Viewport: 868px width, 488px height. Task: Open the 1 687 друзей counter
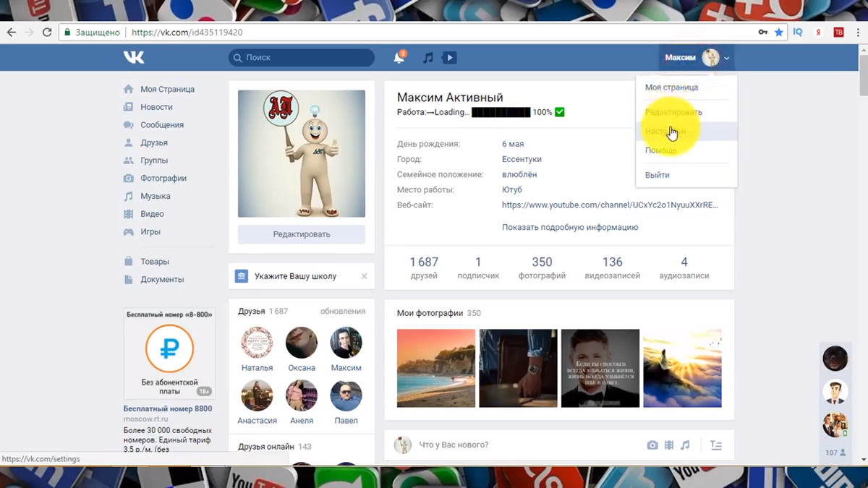[424, 267]
